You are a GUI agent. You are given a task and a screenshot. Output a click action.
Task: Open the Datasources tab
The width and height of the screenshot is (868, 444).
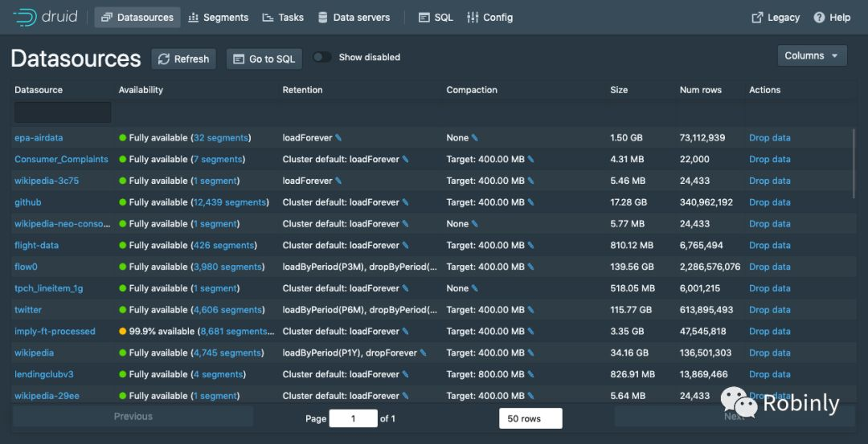click(x=137, y=18)
